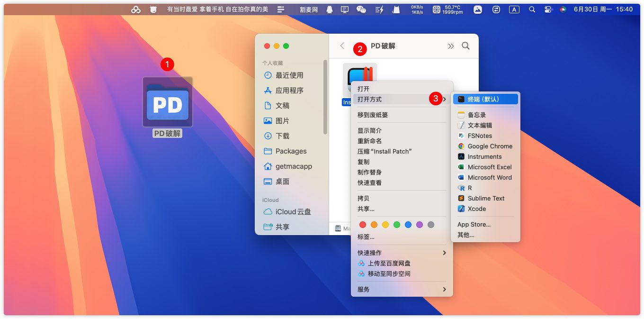The image size is (644, 319).
Task: Apply the red color tag
Action: click(x=363, y=225)
